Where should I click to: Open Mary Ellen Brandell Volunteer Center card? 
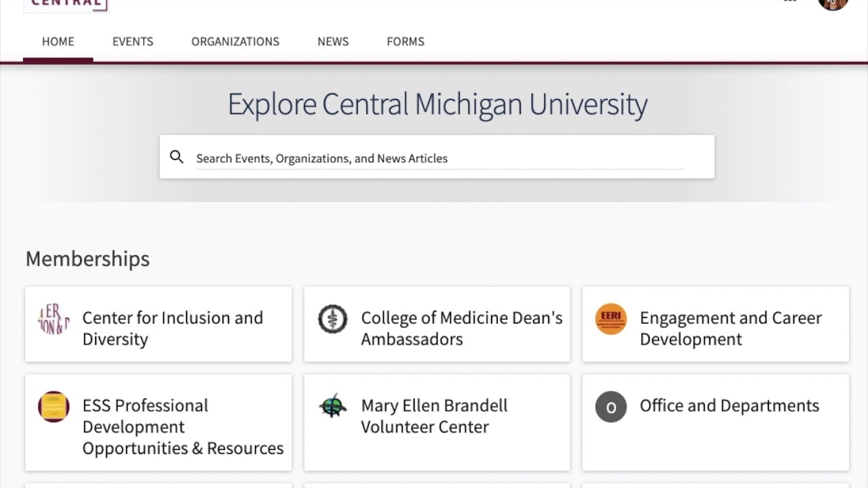coord(437,422)
